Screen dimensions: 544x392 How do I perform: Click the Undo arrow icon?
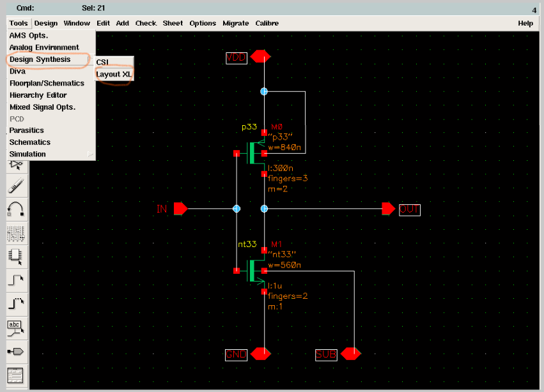[16, 209]
